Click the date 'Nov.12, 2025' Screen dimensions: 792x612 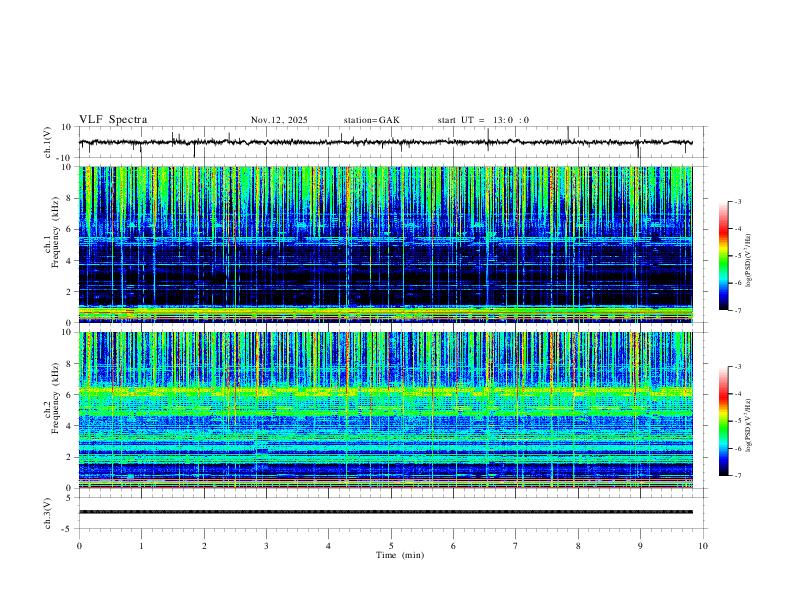click(x=279, y=120)
